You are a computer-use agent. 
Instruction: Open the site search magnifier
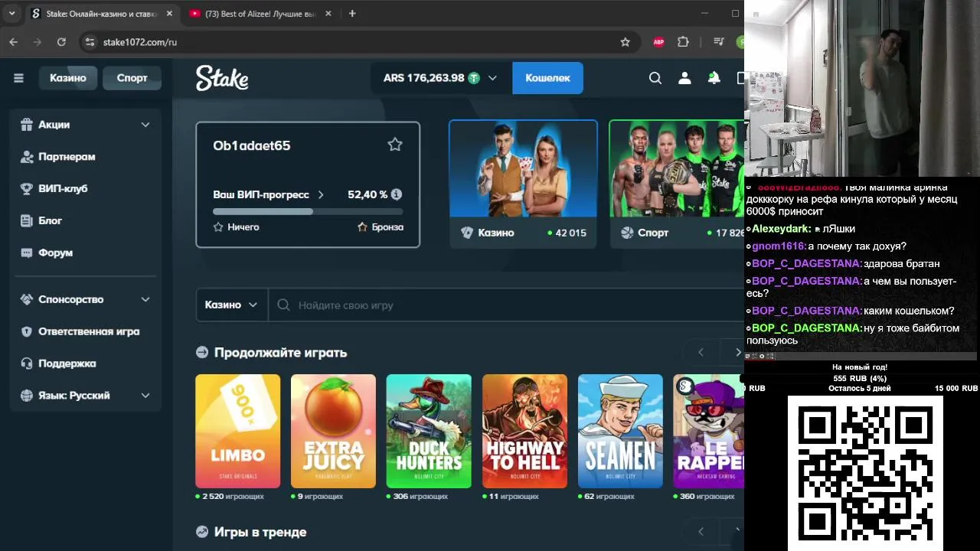pos(655,78)
